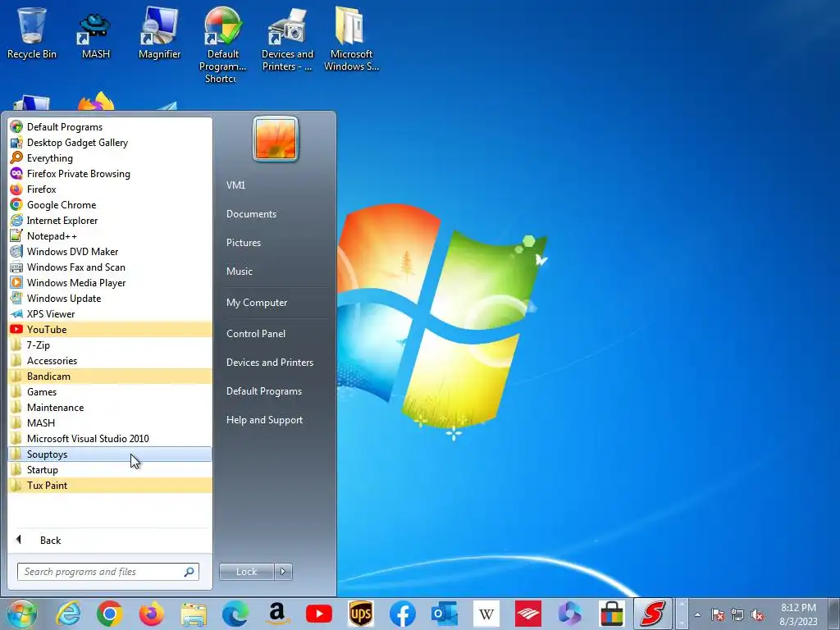This screenshot has width=840, height=630.
Task: Launch Outlook from the taskbar
Action: coord(444,614)
